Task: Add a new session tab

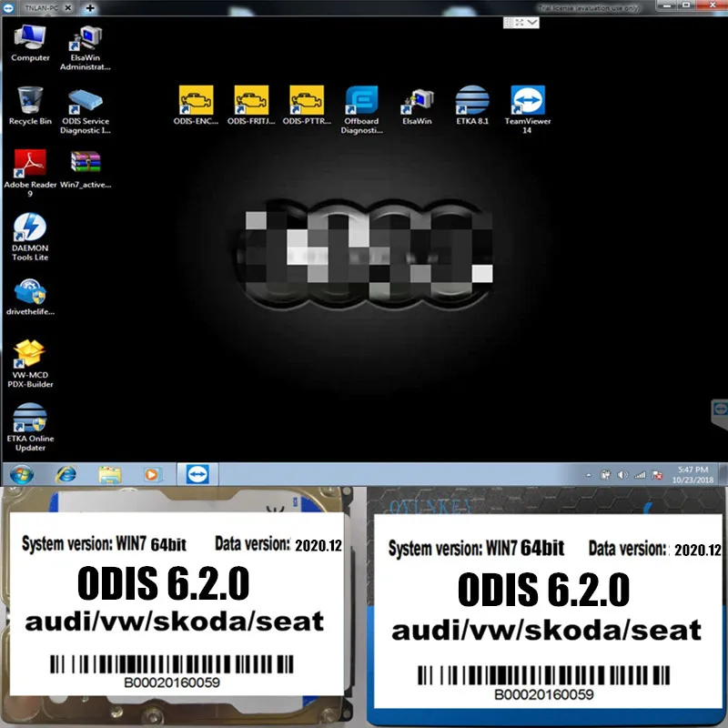Action: point(90,8)
